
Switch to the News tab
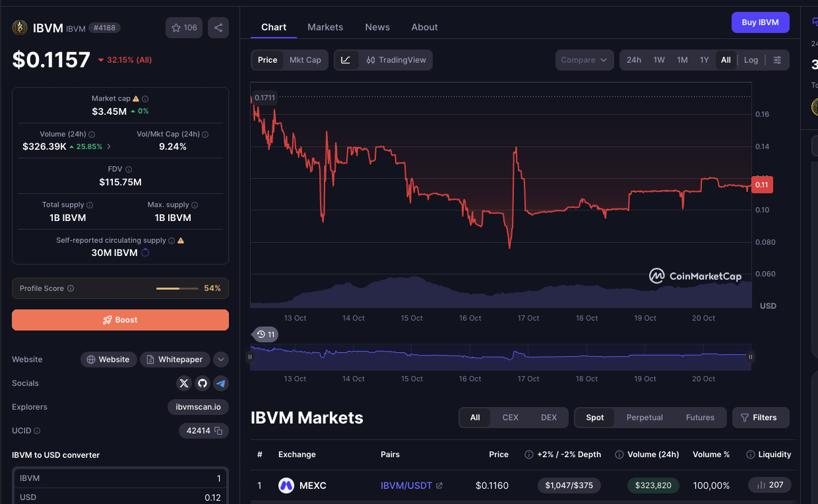pyautogui.click(x=377, y=27)
